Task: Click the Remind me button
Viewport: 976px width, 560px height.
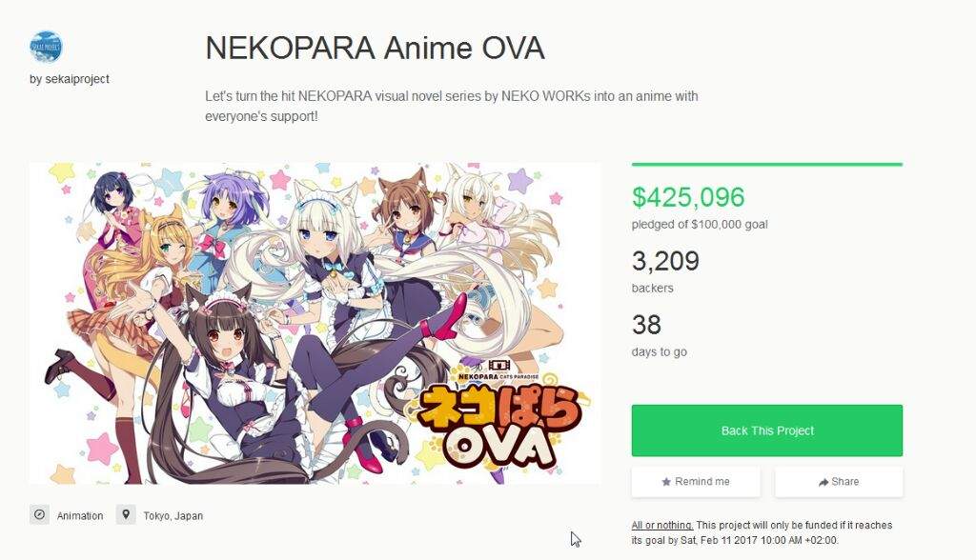Action: tap(696, 482)
